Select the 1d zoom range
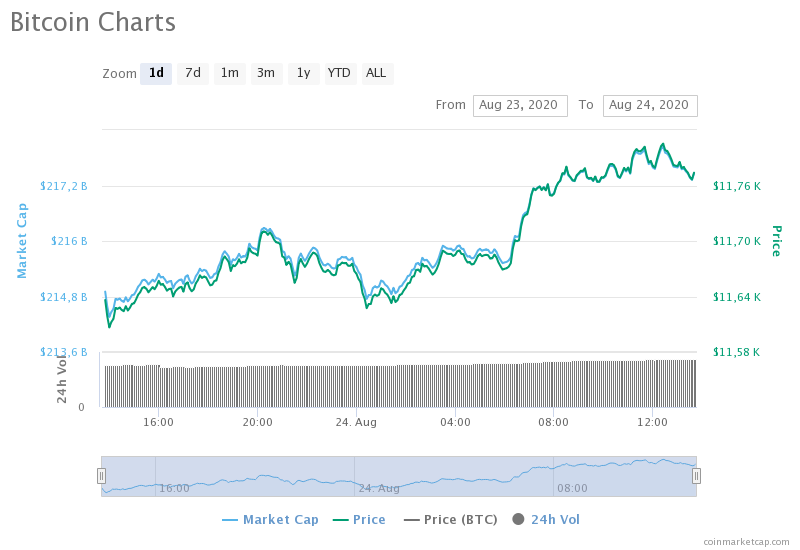Screen dimensions: 800x550 [x=156, y=73]
